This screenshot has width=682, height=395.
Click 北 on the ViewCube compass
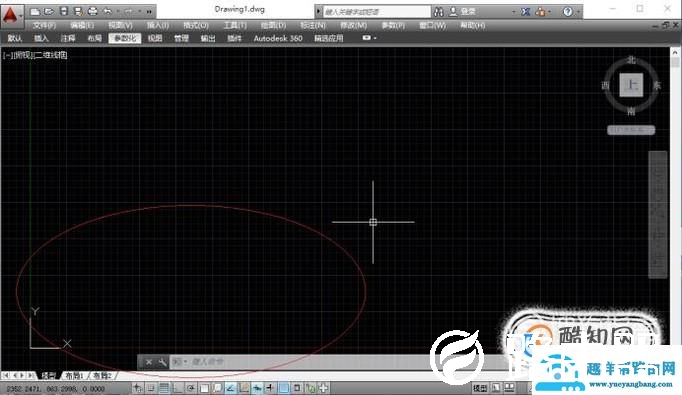point(631,60)
